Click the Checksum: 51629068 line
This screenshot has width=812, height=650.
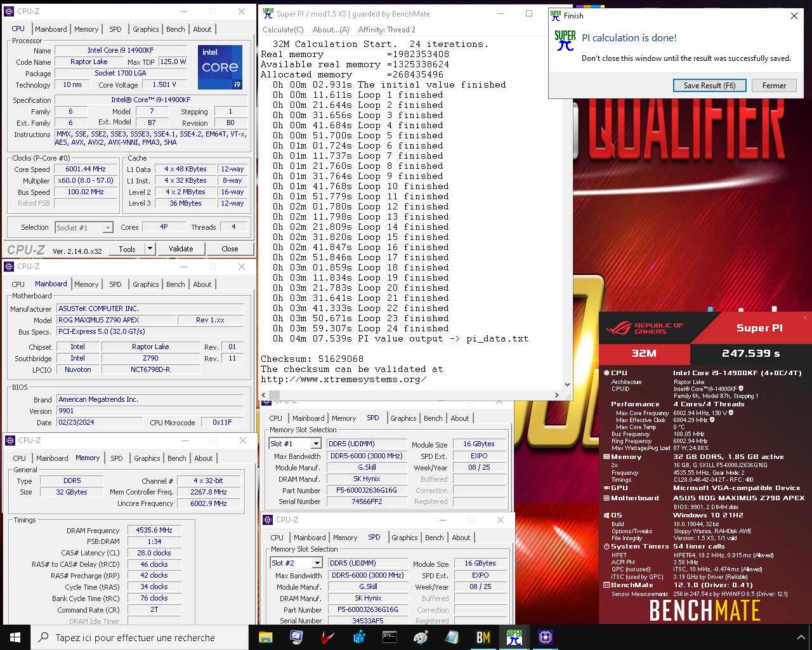pos(312,359)
